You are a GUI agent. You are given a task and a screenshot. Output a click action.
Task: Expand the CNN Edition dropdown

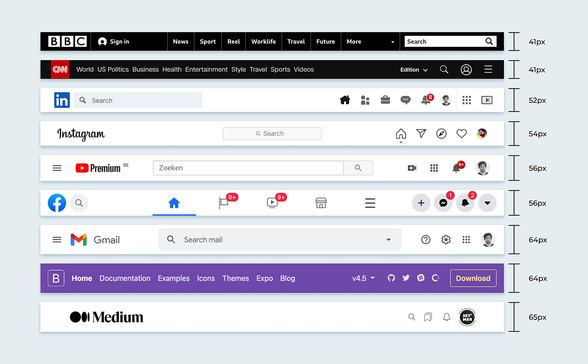tap(413, 70)
